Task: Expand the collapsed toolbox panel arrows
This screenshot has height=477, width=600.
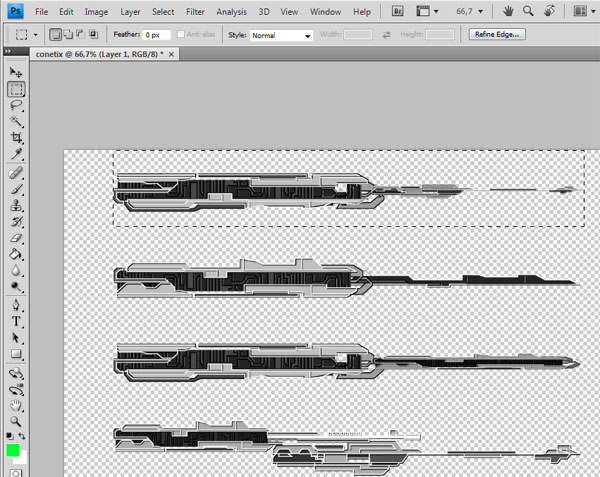Action: [8, 51]
